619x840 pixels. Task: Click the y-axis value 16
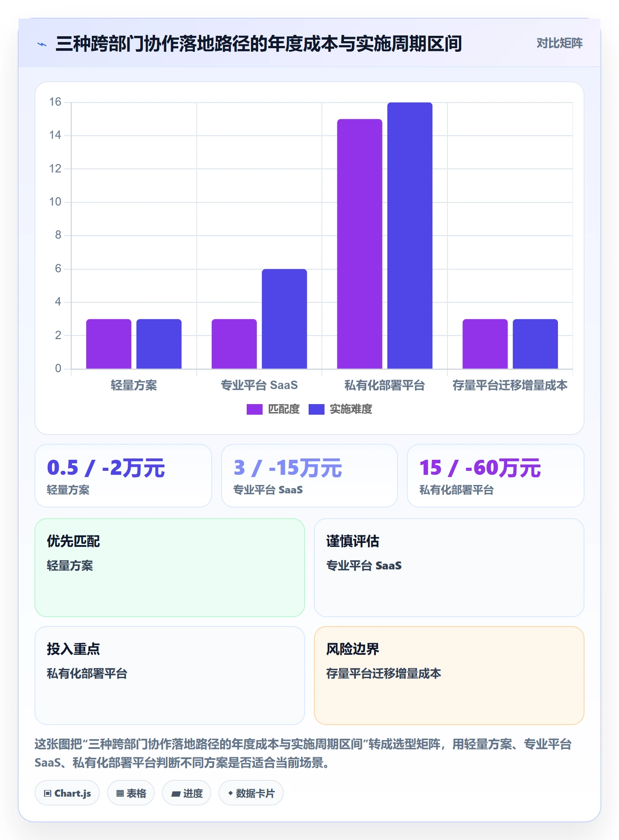[55, 102]
